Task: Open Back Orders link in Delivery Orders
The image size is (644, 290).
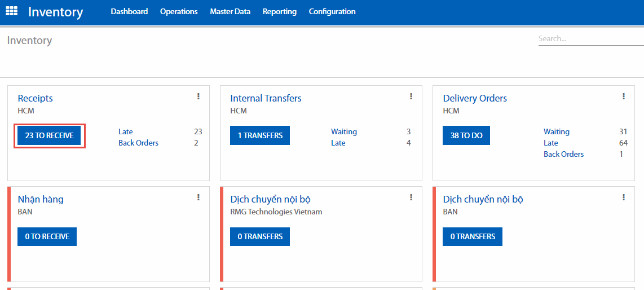Action: pyautogui.click(x=563, y=154)
